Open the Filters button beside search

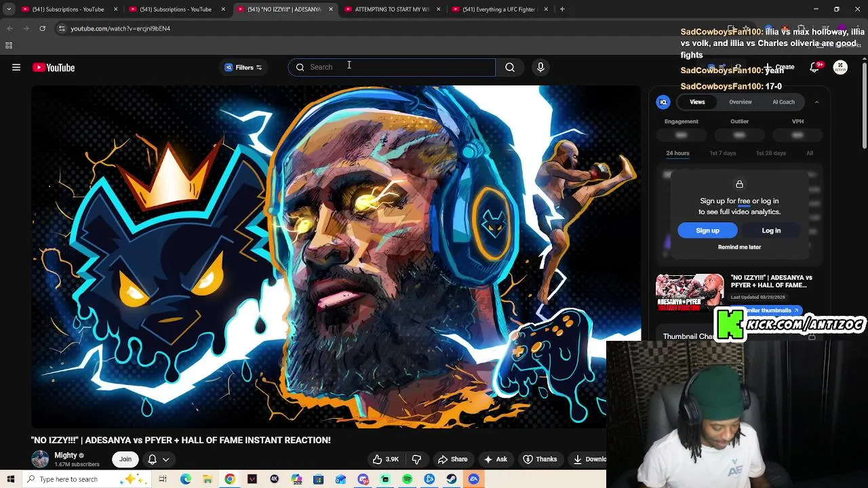click(x=243, y=67)
